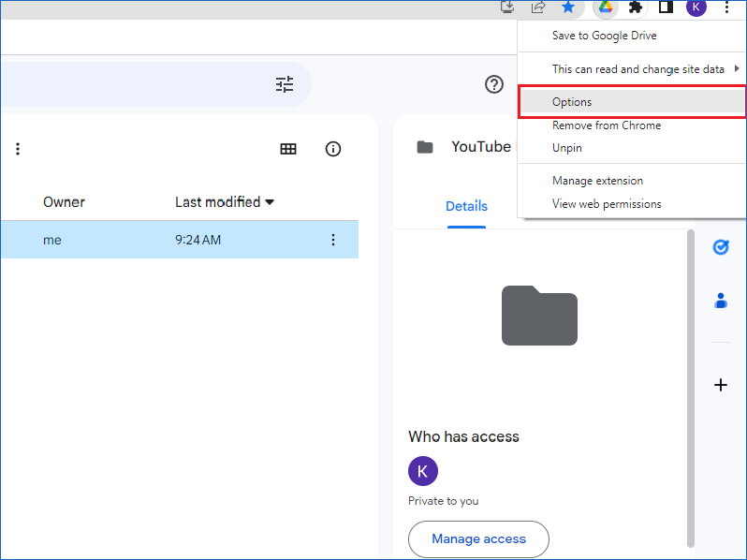Viewport: 747px width, 560px height.
Task: Click the large folder preview thumbnail
Action: point(539,316)
